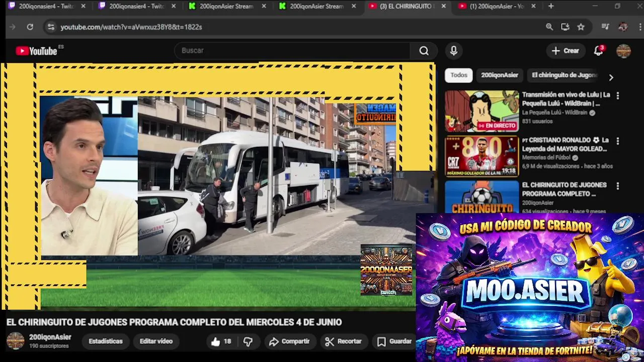Click the 200iqonAsier channel name
644x362 pixels.
(x=50, y=337)
